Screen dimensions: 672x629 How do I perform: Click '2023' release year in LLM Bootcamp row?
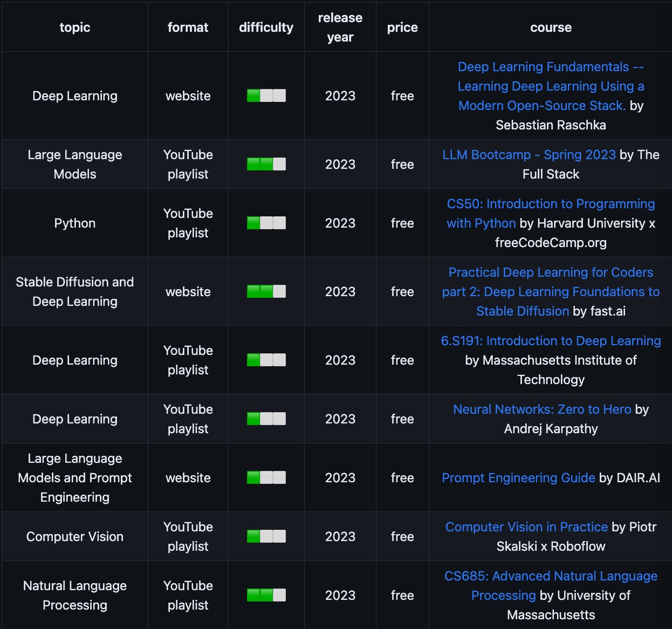click(340, 165)
